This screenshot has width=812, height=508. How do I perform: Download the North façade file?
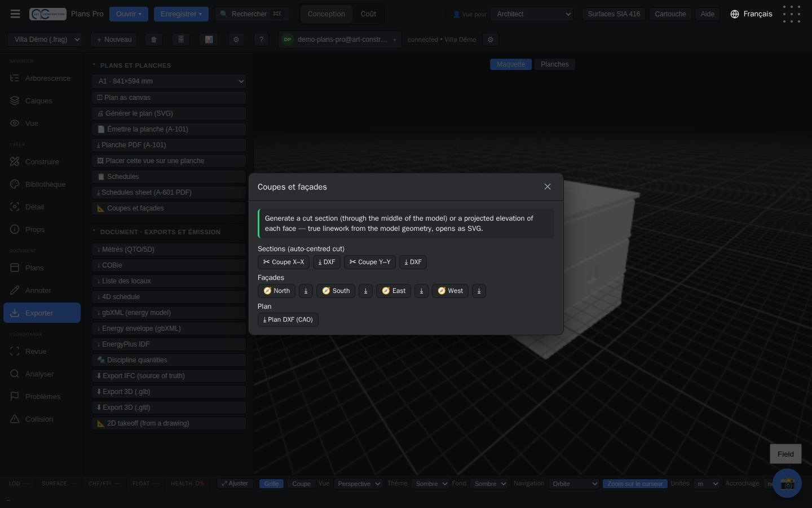click(306, 291)
